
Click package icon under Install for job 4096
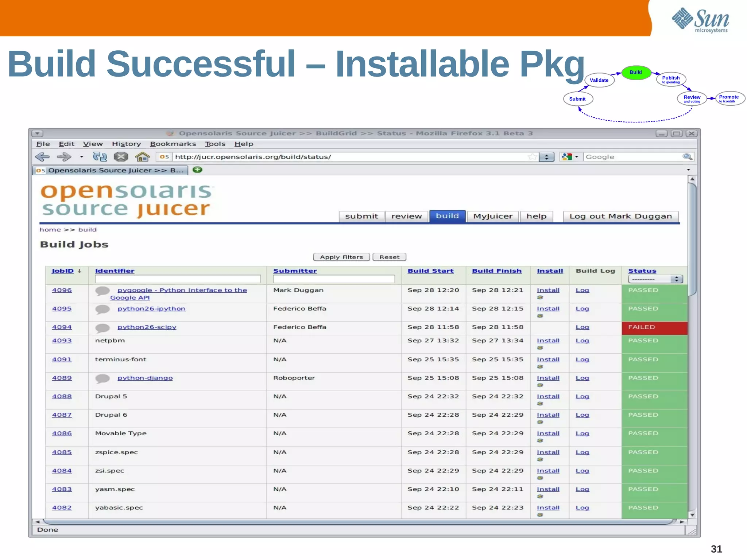(540, 297)
